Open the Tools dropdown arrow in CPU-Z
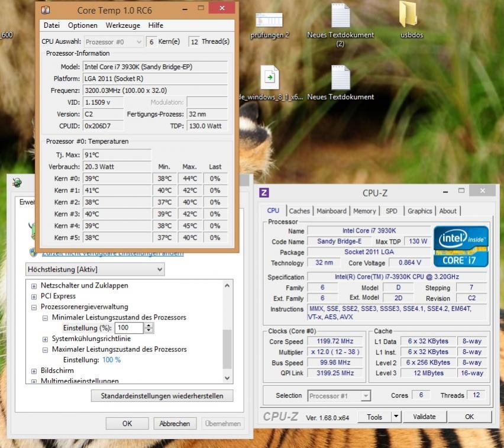The height and width of the screenshot is (448, 504). (396, 417)
